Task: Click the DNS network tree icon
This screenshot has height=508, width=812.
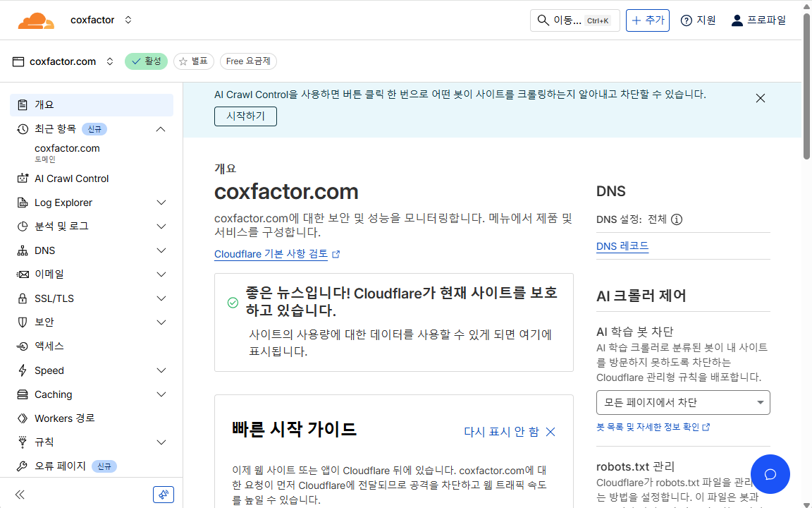Action: (23, 250)
